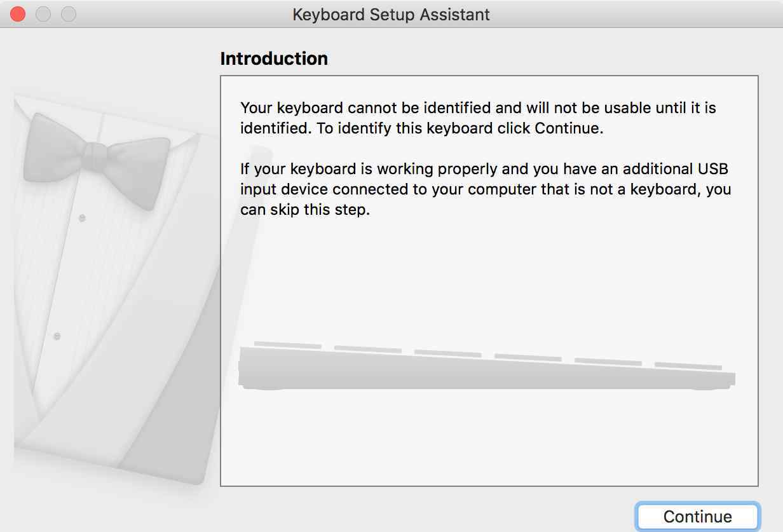
Task: Click the keyboard illustration's right rubber foot
Action: pyautogui.click(x=705, y=387)
